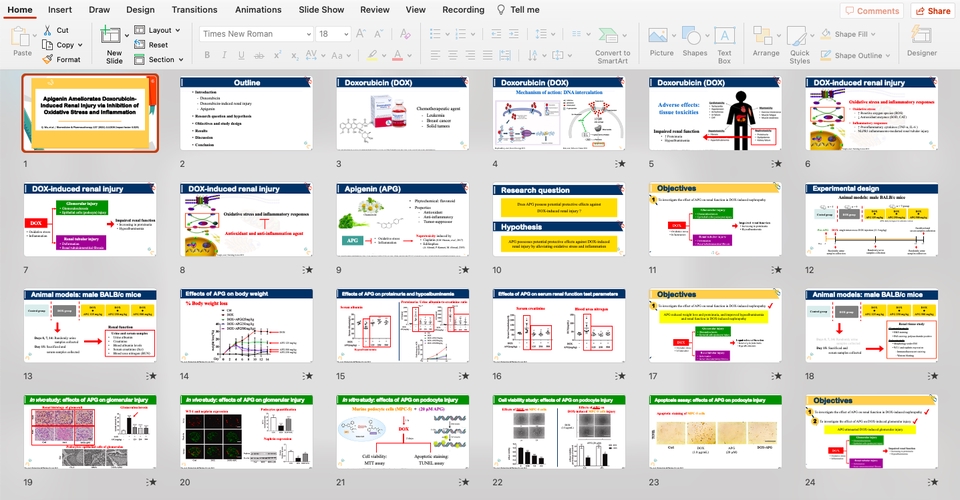Open the Slide Show tab

pos(321,10)
